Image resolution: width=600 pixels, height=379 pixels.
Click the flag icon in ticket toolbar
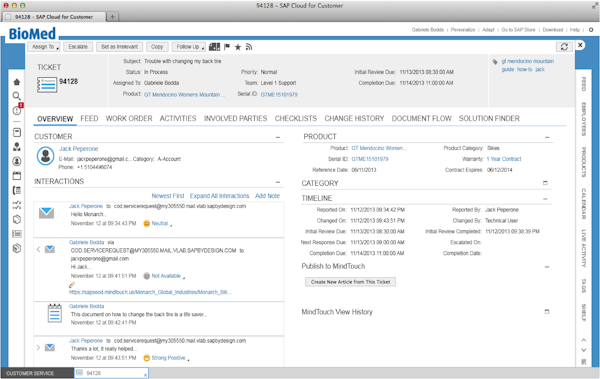[227, 47]
